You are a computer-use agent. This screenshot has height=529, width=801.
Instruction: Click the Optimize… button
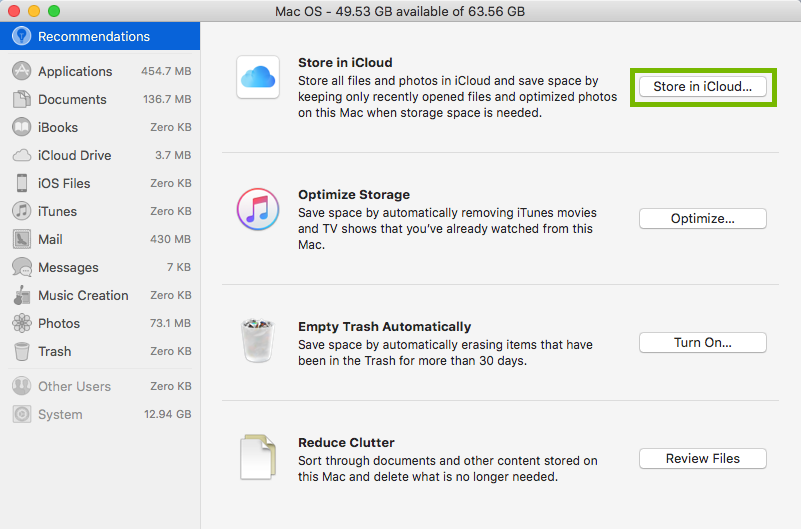point(702,219)
